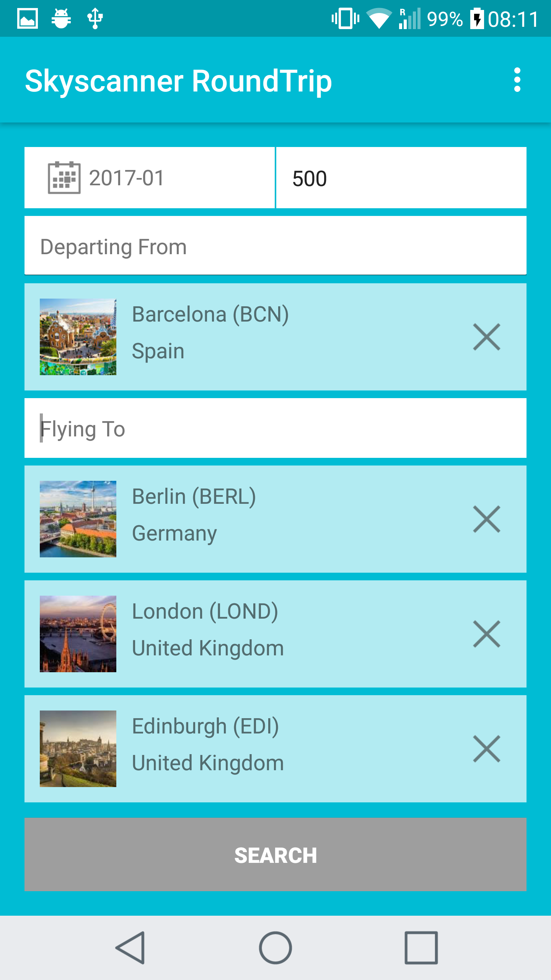Click the calendar icon for date
The height and width of the screenshot is (980, 551).
(x=64, y=178)
